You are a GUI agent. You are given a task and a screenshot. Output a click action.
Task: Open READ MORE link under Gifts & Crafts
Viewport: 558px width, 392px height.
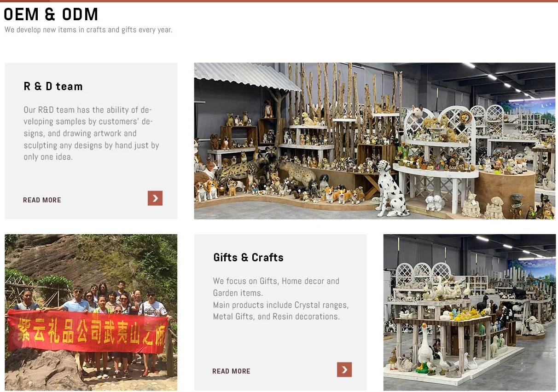click(231, 371)
